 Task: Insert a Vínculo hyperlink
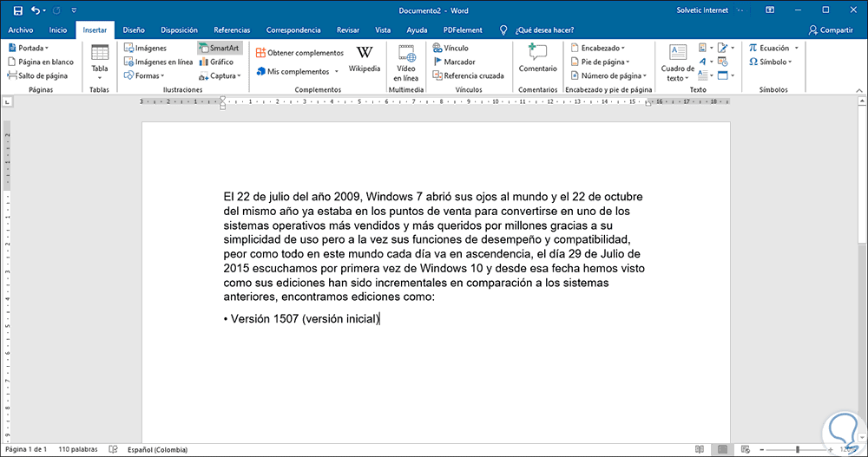pos(450,49)
